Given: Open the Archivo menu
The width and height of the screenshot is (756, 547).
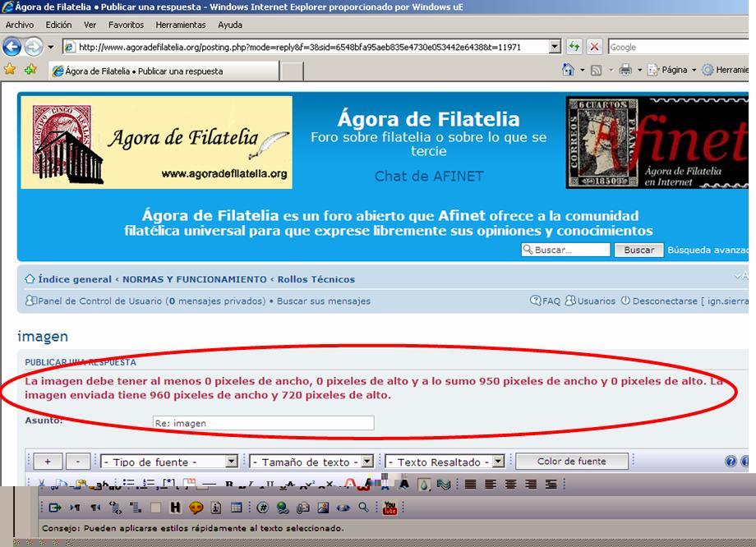Looking at the screenshot, I should pos(19,25).
